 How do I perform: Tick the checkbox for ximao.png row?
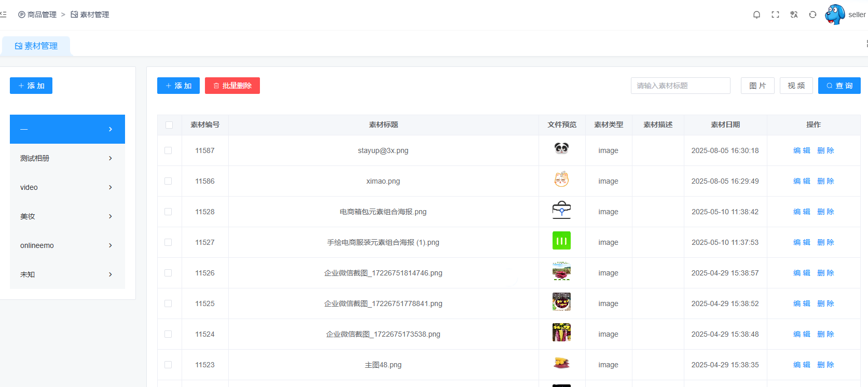[x=168, y=181]
